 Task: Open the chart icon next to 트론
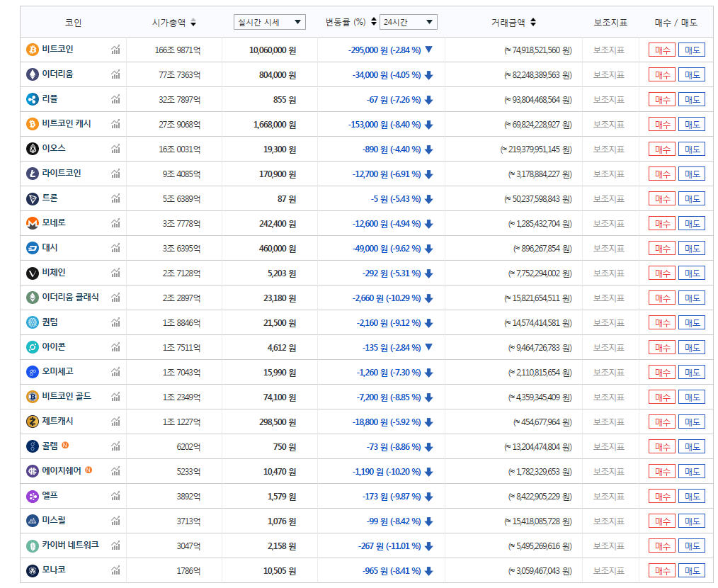click(x=117, y=198)
